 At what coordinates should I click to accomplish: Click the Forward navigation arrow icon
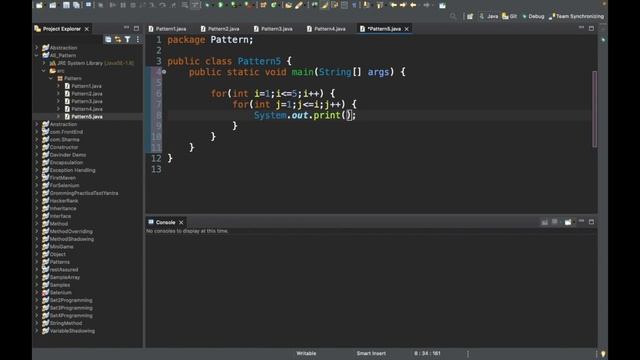[426, 5]
